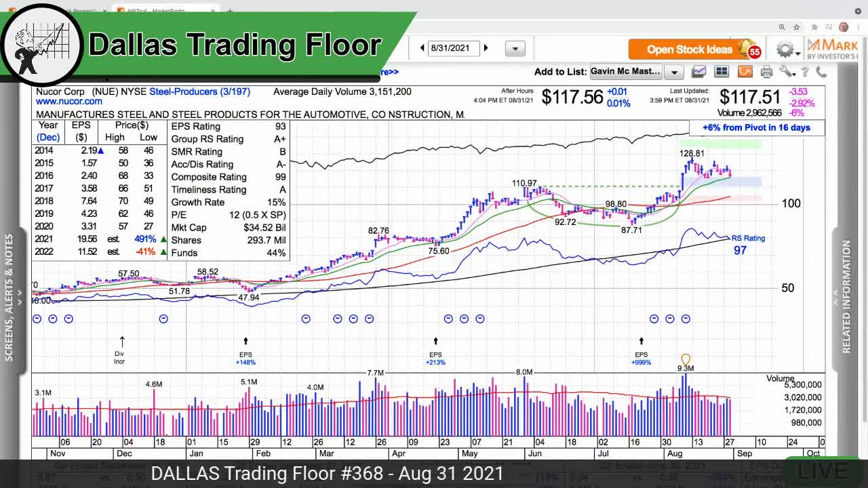Click EPS +148% earnings marker
Viewport: 868px width, 488px height.
245,350
